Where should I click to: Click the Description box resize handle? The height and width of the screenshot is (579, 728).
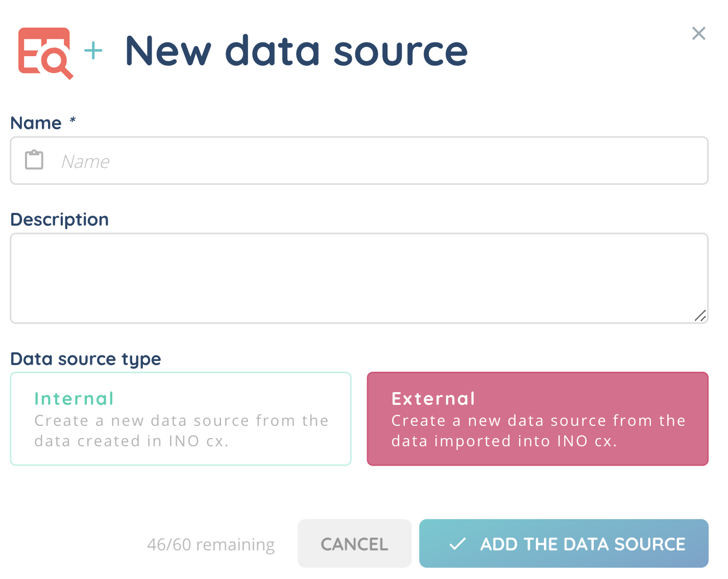(700, 316)
